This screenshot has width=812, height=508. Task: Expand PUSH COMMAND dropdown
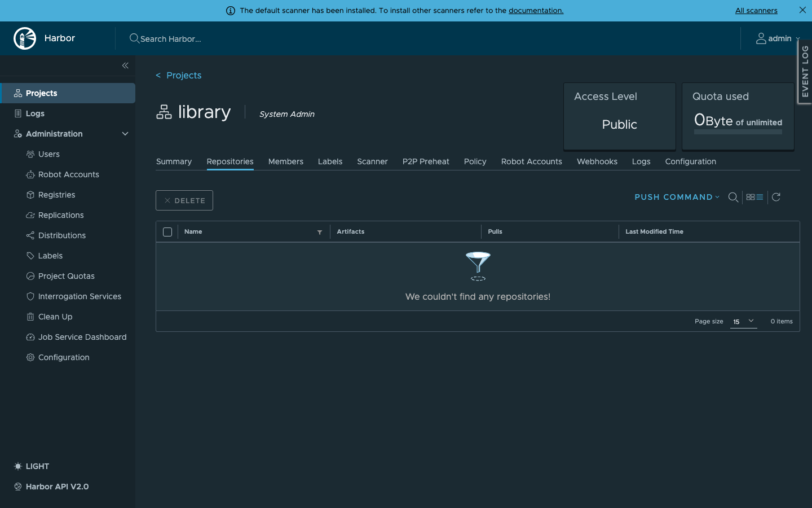click(x=677, y=197)
